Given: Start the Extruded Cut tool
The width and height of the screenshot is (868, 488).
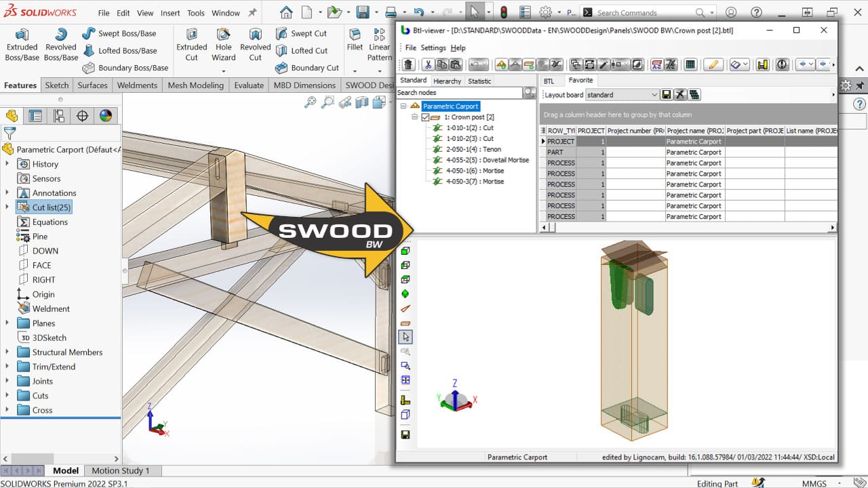Looking at the screenshot, I should click(x=192, y=45).
